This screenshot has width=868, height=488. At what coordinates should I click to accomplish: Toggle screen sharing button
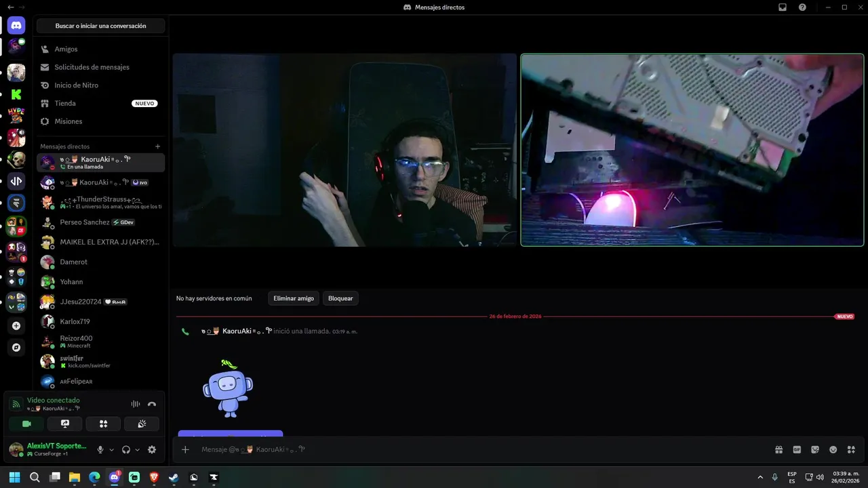[x=65, y=424]
